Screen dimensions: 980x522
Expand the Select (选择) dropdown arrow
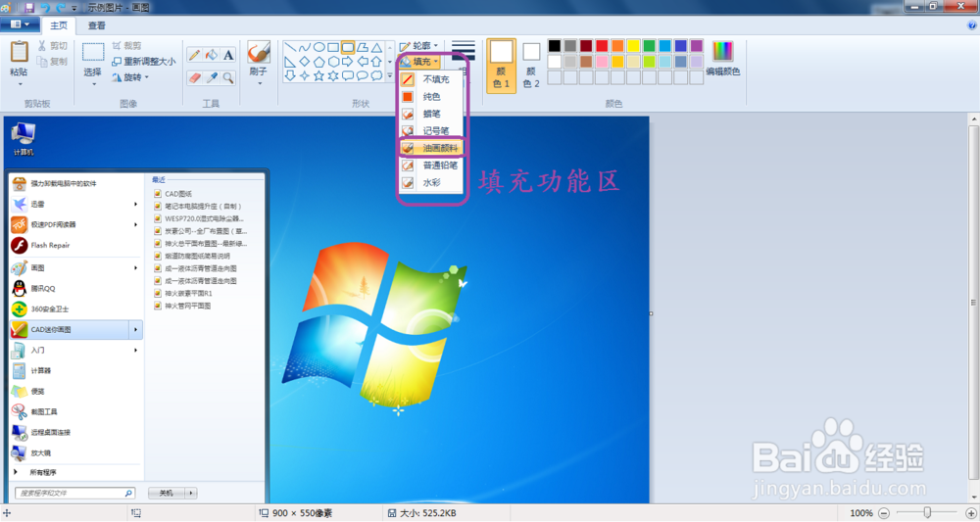click(x=93, y=83)
